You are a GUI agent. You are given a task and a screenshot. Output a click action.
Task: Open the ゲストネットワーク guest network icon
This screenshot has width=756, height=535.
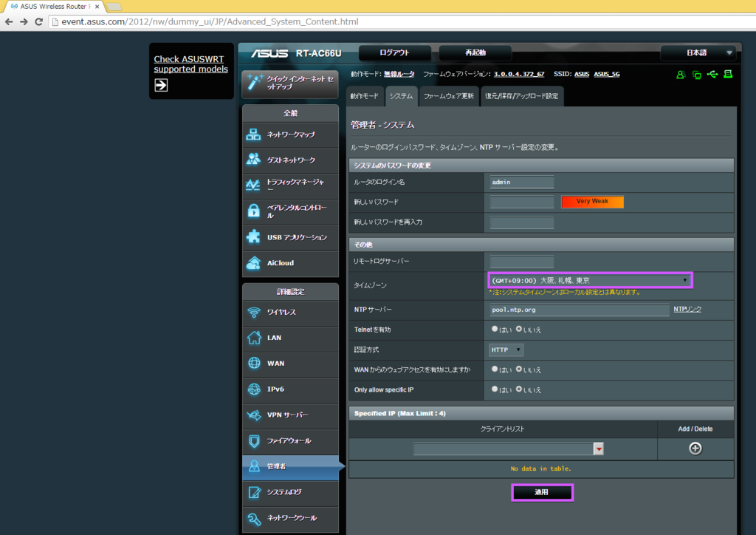253,159
